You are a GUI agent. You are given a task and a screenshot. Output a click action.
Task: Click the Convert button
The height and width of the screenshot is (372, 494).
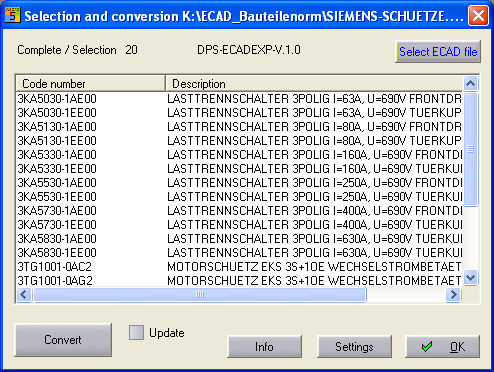pos(63,340)
